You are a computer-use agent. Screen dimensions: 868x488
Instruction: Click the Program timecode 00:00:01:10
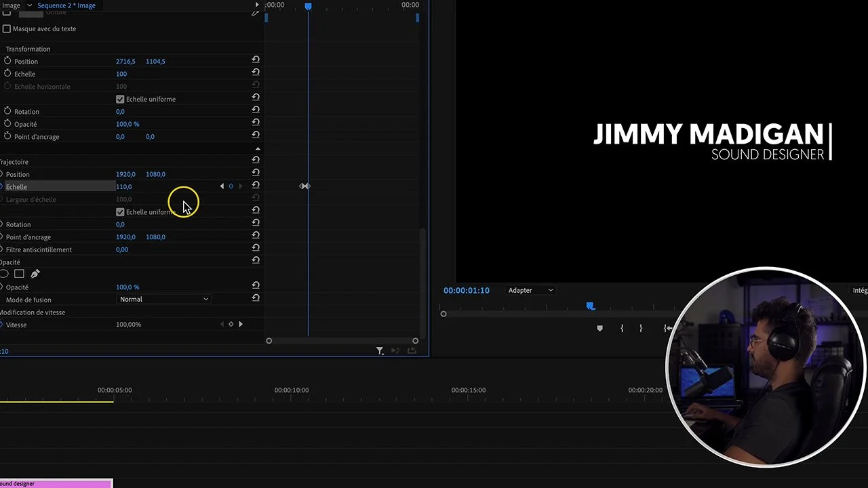point(467,290)
